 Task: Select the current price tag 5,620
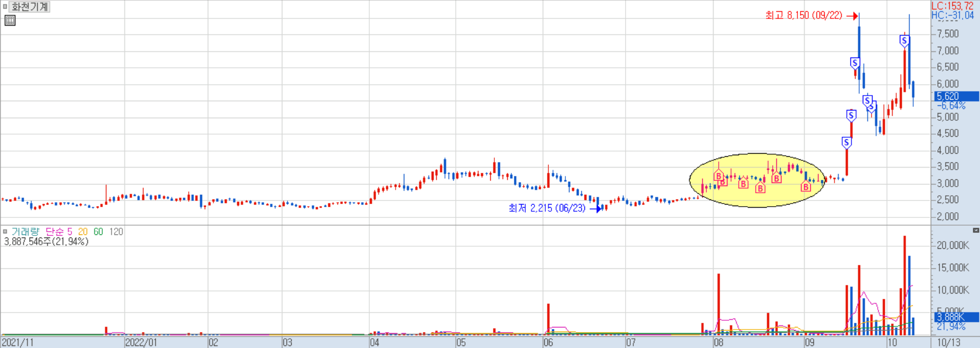tap(956, 96)
